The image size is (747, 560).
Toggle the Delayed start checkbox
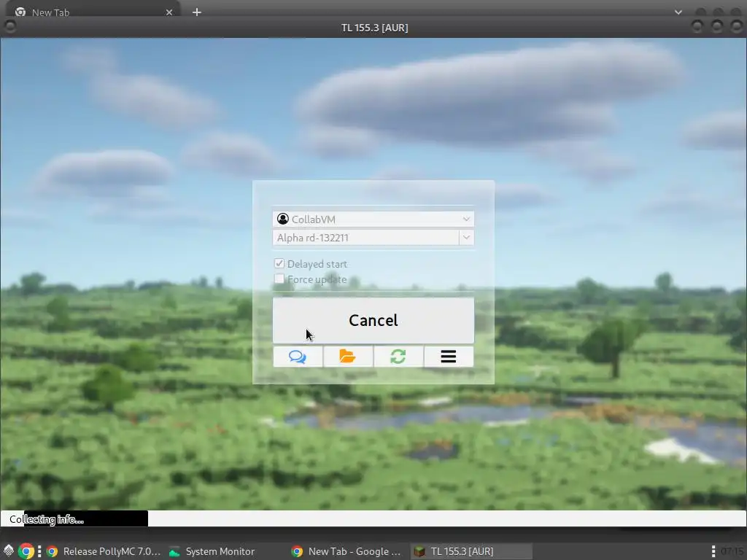279,263
